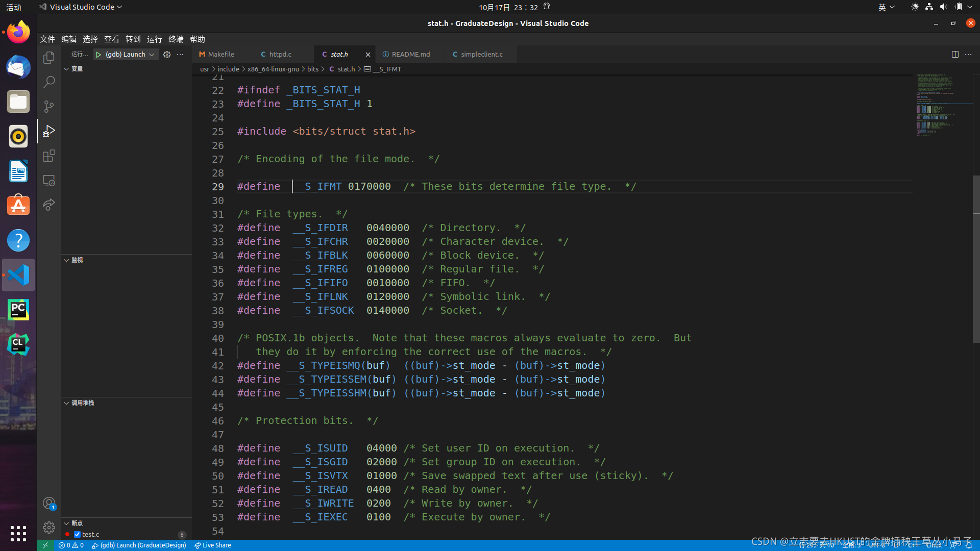Open volume control in system tray
Screen dimensions: 980x551
[x=943, y=7]
